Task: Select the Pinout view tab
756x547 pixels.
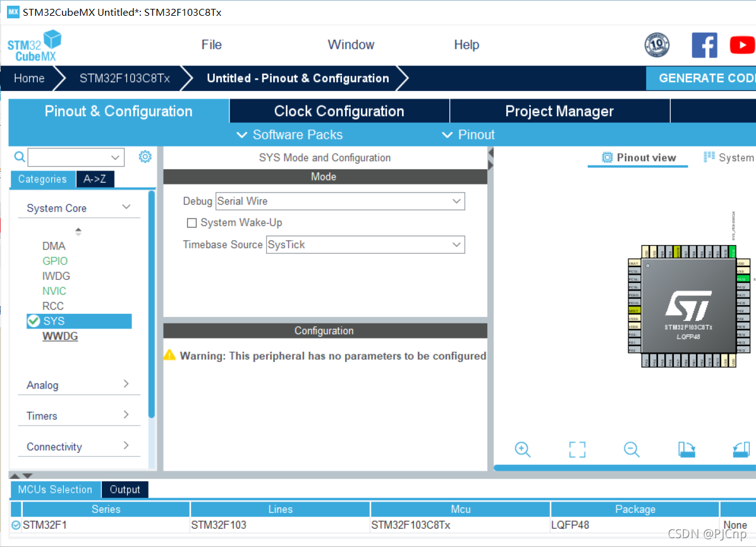Action: (x=638, y=157)
